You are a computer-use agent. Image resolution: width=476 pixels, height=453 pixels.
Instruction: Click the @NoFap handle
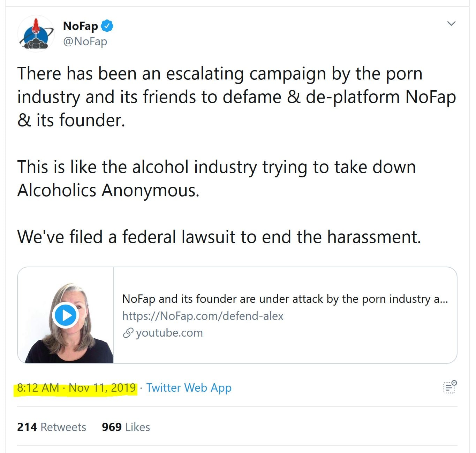pyautogui.click(x=85, y=41)
